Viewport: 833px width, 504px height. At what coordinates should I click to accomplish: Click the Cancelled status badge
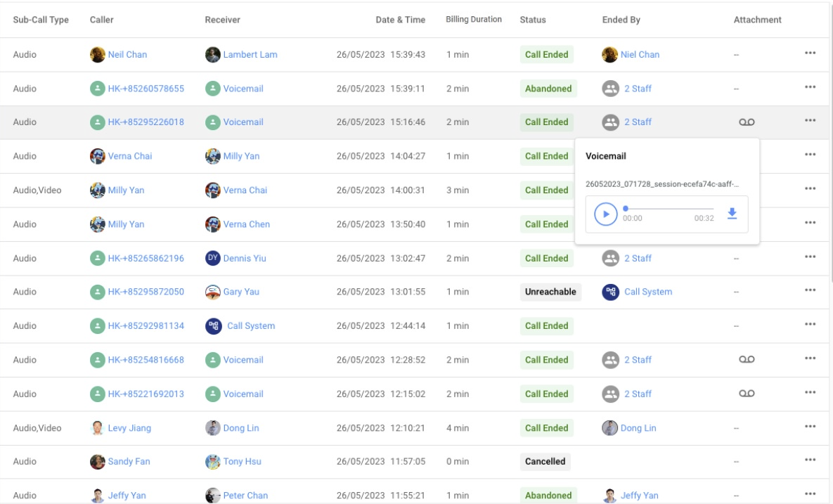[545, 462]
